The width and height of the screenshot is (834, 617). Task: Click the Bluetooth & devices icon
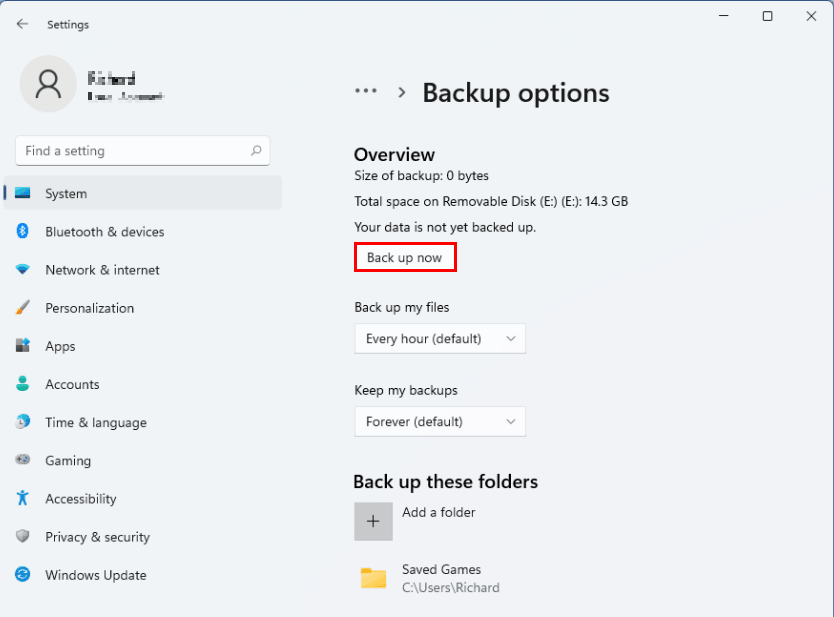tap(23, 231)
